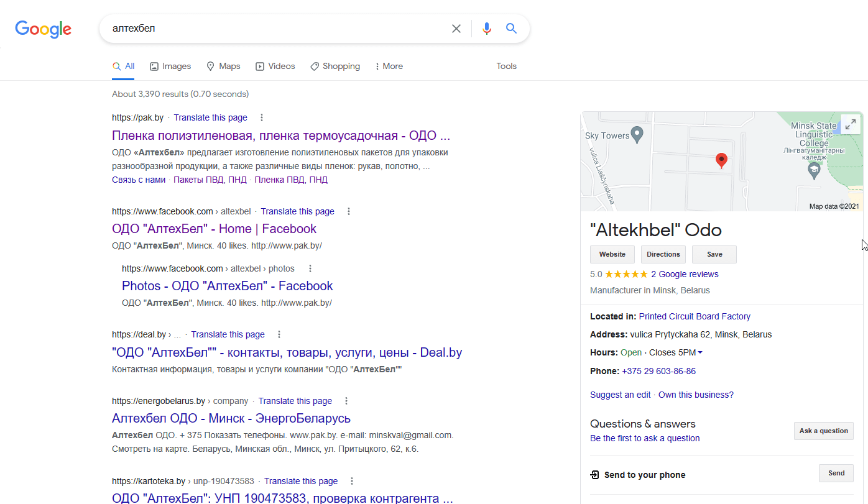Image resolution: width=868 pixels, height=504 pixels.
Task: Open three-dot menu for energobelarus.by result
Action: [346, 401]
